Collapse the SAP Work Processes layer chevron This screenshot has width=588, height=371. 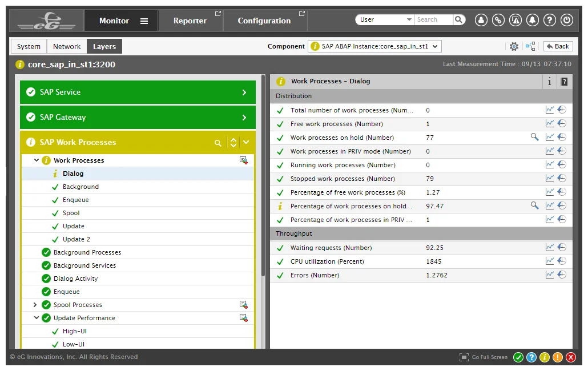(x=246, y=142)
